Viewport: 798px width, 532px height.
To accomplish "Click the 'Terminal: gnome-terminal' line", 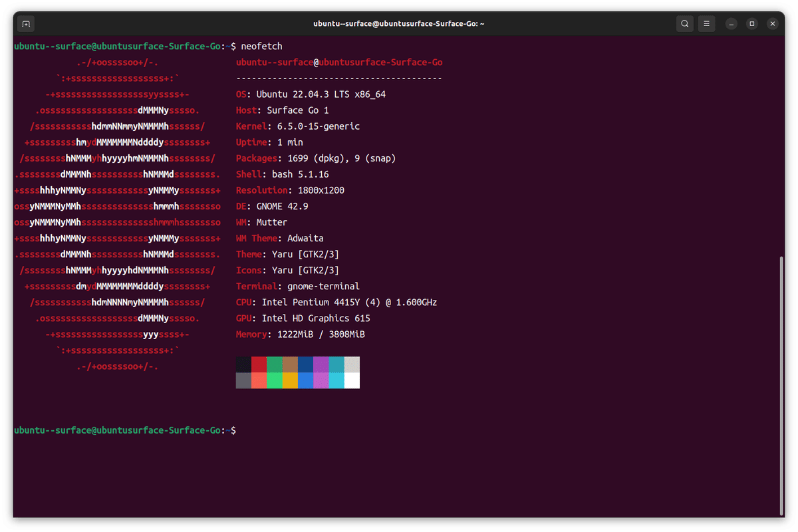I will pyautogui.click(x=297, y=286).
